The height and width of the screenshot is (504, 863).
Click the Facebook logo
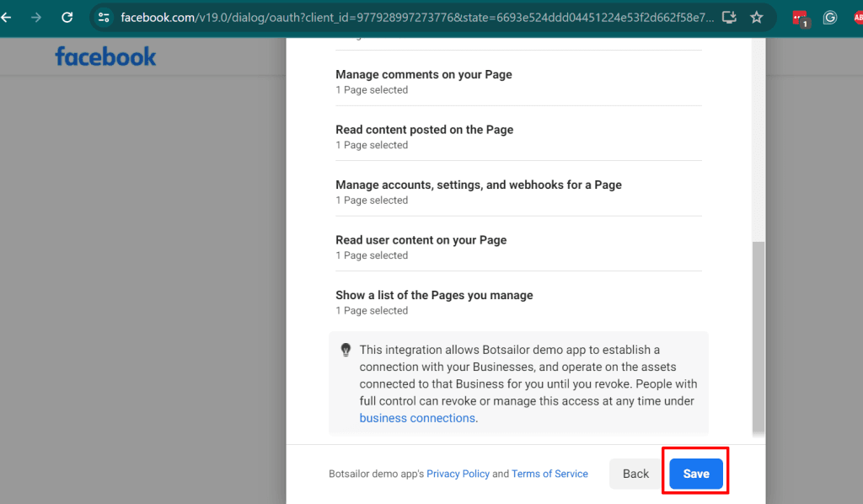point(105,56)
